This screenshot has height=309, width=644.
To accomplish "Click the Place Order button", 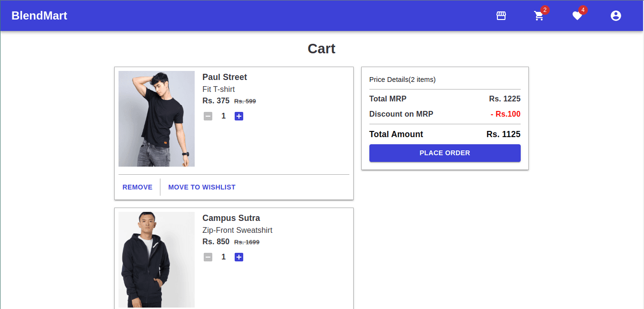I will pyautogui.click(x=445, y=153).
